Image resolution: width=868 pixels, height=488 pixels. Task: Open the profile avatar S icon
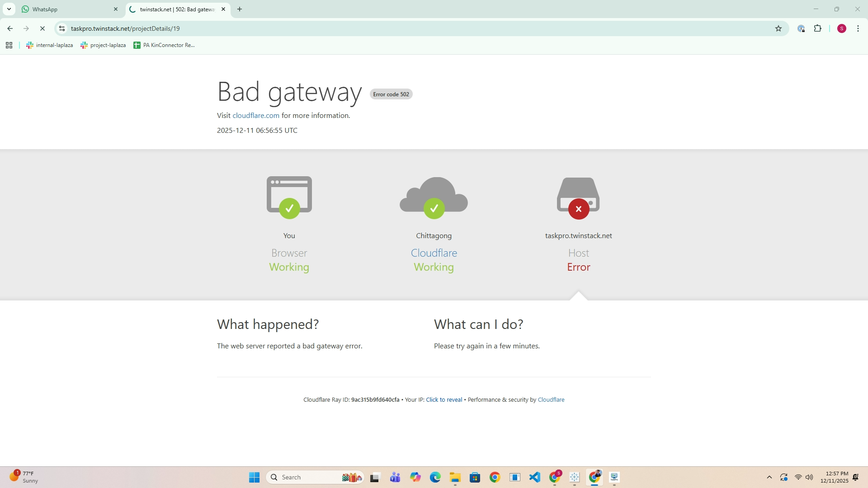click(x=841, y=28)
